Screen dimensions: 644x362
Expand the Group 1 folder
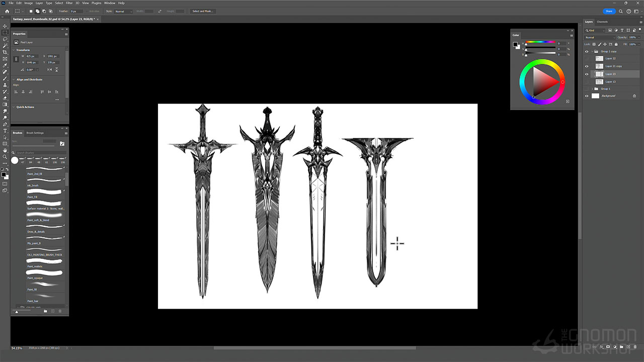coord(592,89)
